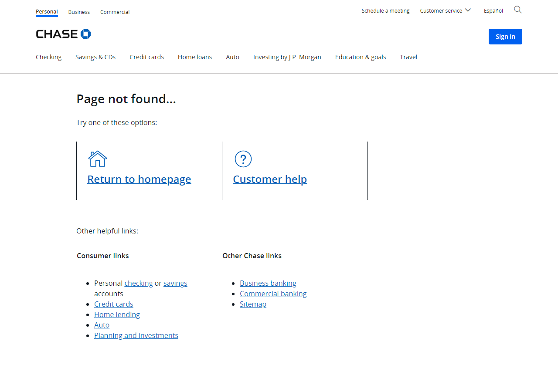Open the Commercial banking link

[273, 294]
